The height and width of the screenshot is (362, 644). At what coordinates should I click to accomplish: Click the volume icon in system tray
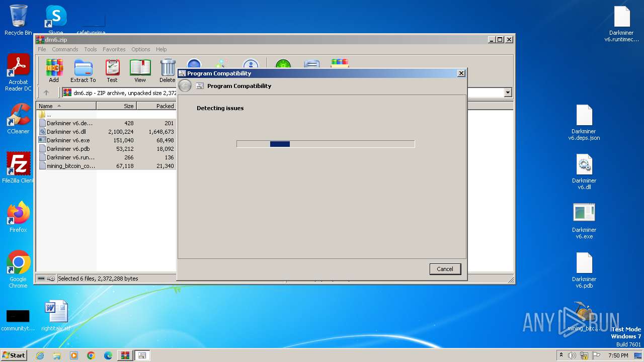point(572,355)
